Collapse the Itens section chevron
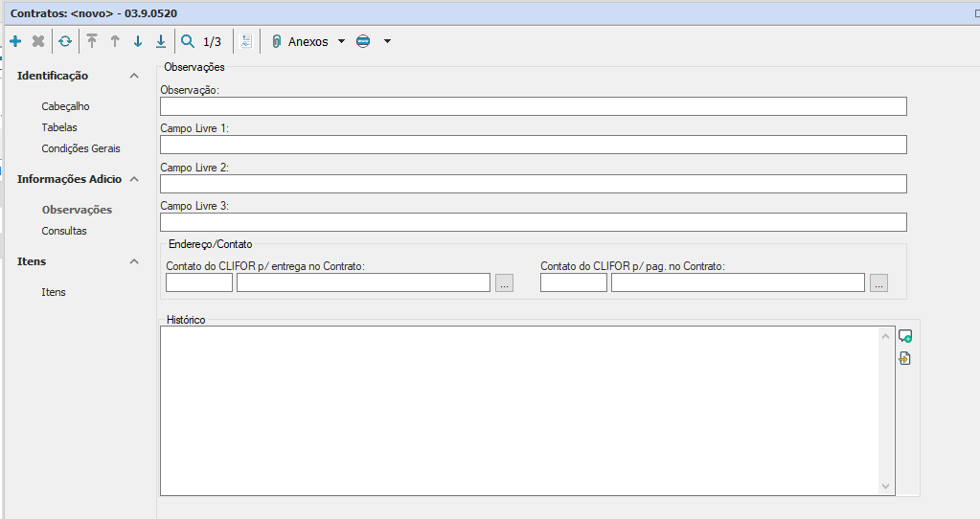This screenshot has height=519, width=980. (x=134, y=261)
